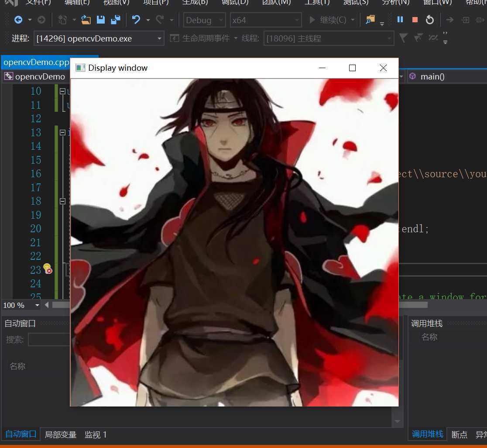487x448 pixels.
Task: Click the Find in Files icon
Action: tap(370, 20)
